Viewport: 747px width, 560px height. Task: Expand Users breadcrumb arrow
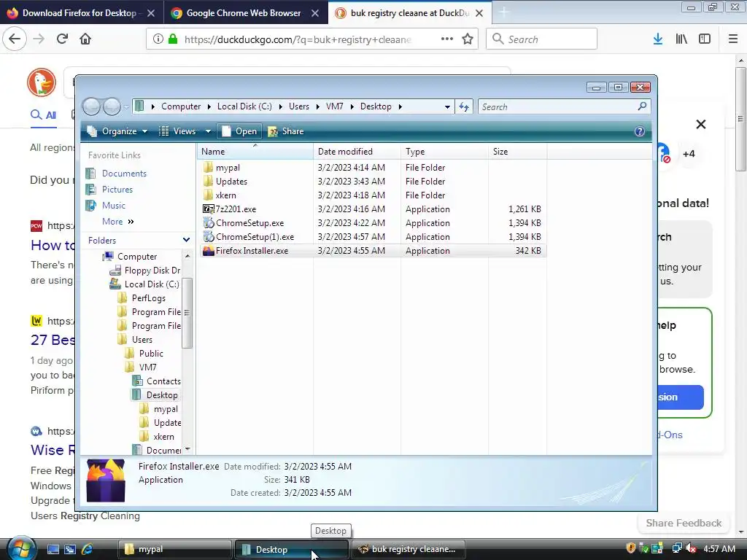317,106
